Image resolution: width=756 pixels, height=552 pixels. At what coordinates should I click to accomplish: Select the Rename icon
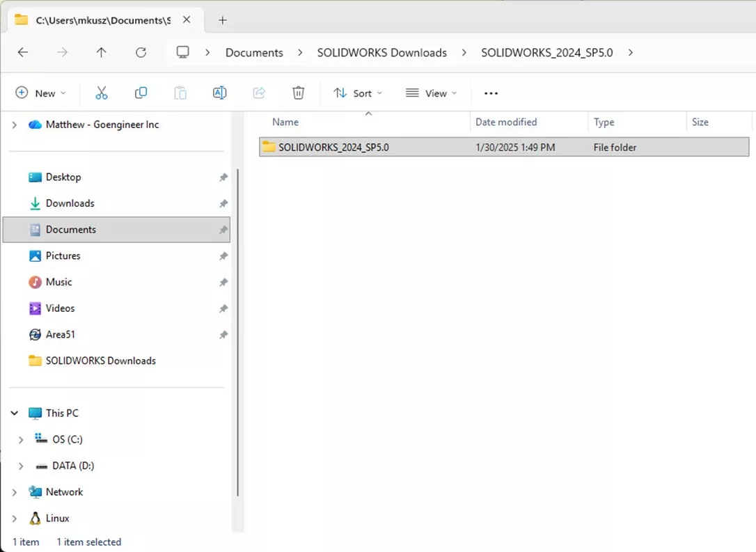pos(219,92)
